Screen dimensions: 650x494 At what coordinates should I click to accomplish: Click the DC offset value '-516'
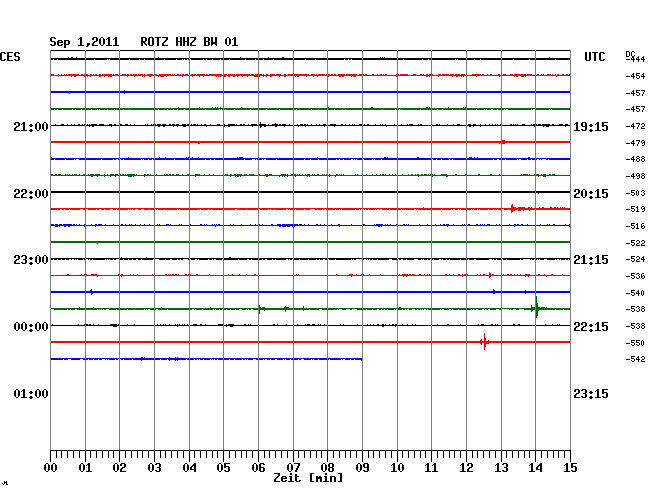coord(635,226)
